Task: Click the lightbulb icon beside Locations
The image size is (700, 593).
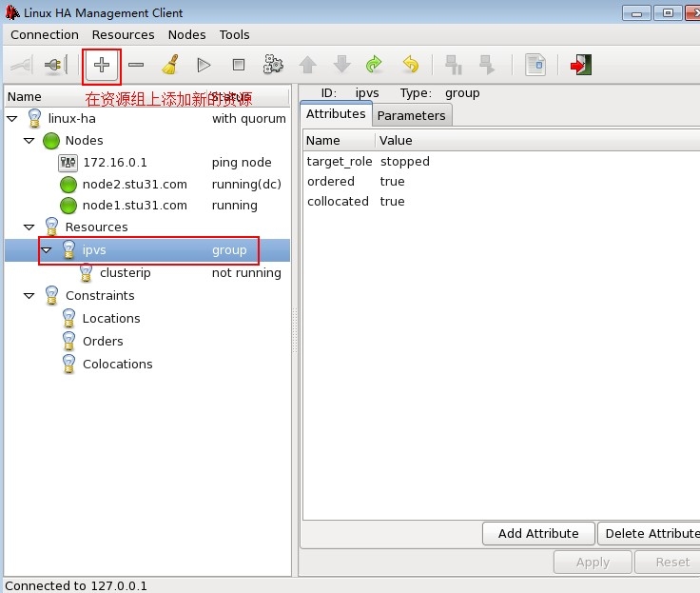Action: click(x=68, y=319)
